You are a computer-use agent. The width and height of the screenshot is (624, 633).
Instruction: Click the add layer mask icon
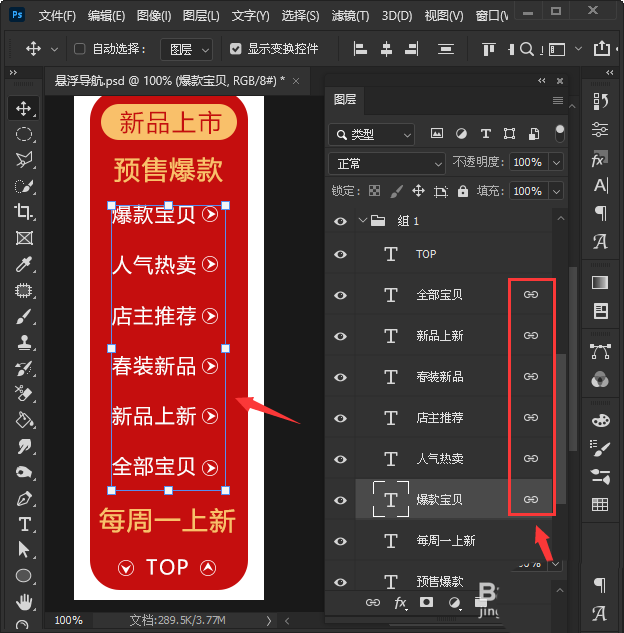point(426,602)
